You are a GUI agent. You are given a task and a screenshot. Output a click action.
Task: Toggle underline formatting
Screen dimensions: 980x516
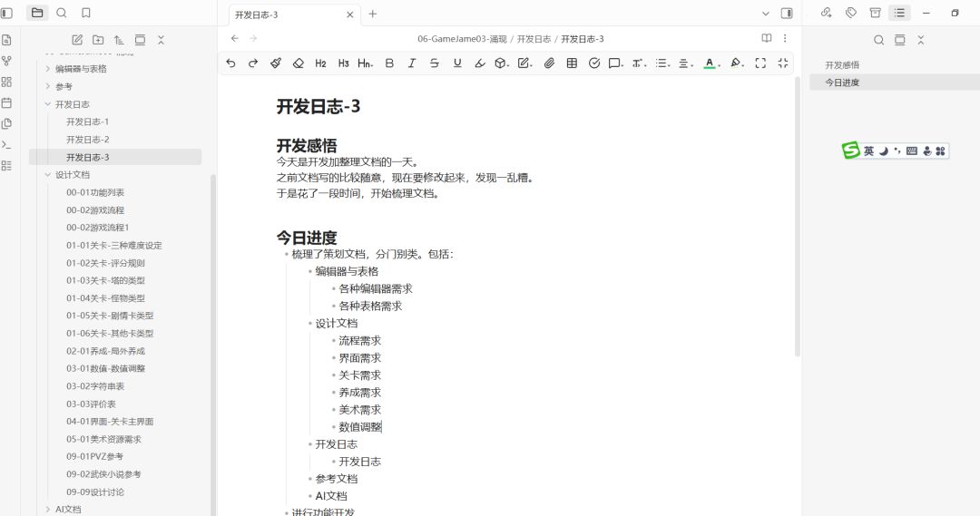(x=456, y=63)
